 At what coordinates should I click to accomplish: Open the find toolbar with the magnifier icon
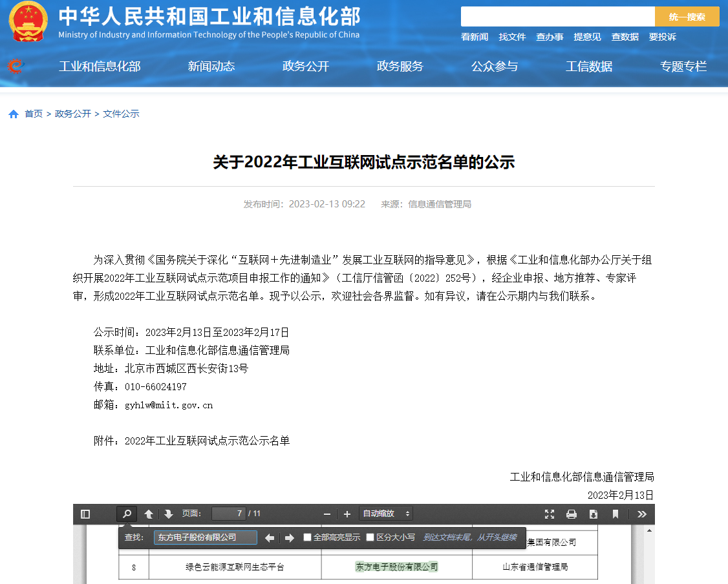pos(127,514)
